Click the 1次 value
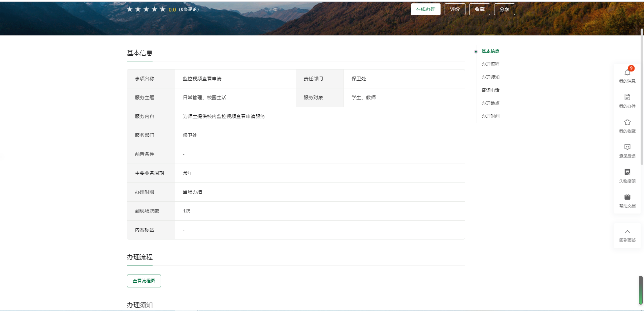Image resolution: width=644 pixels, height=311 pixels. tap(187, 211)
